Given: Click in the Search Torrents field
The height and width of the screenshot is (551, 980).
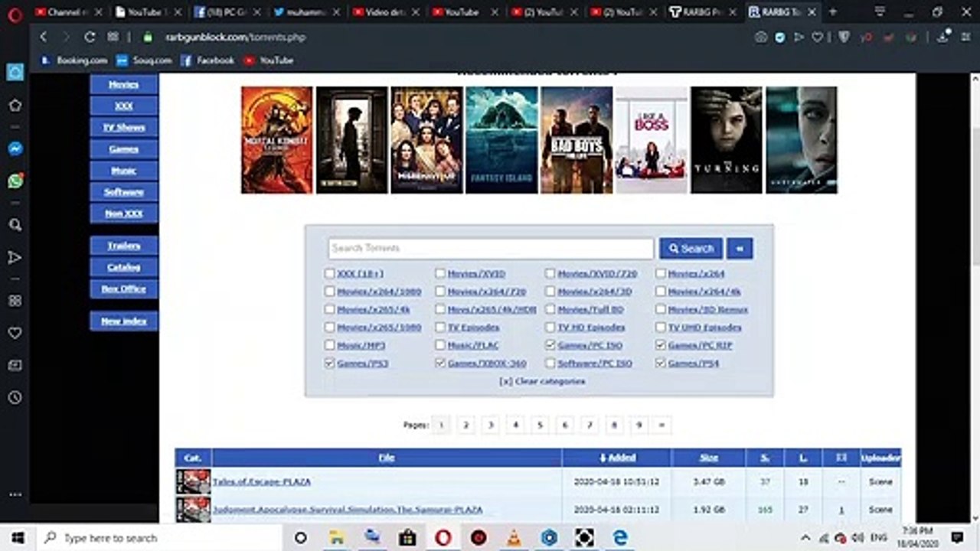Looking at the screenshot, I should (x=491, y=248).
